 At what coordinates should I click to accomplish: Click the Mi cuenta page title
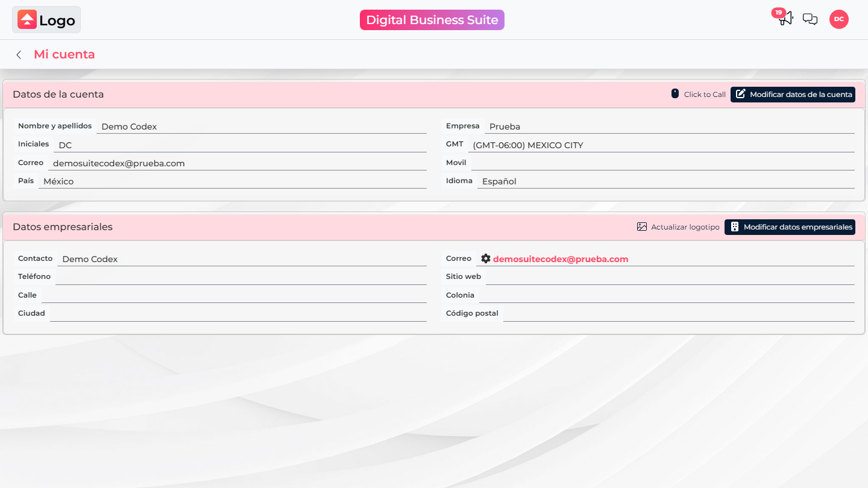pos(64,55)
